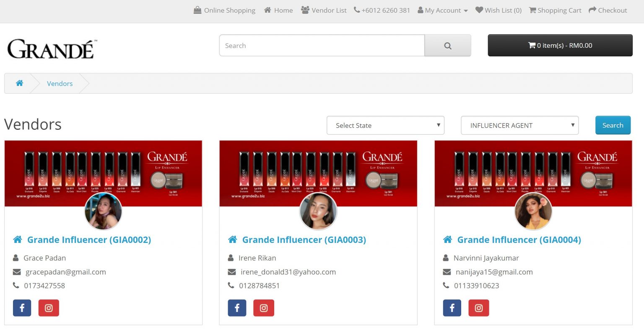
Task: Open Grace Padan's Instagram icon
Action: click(x=49, y=308)
